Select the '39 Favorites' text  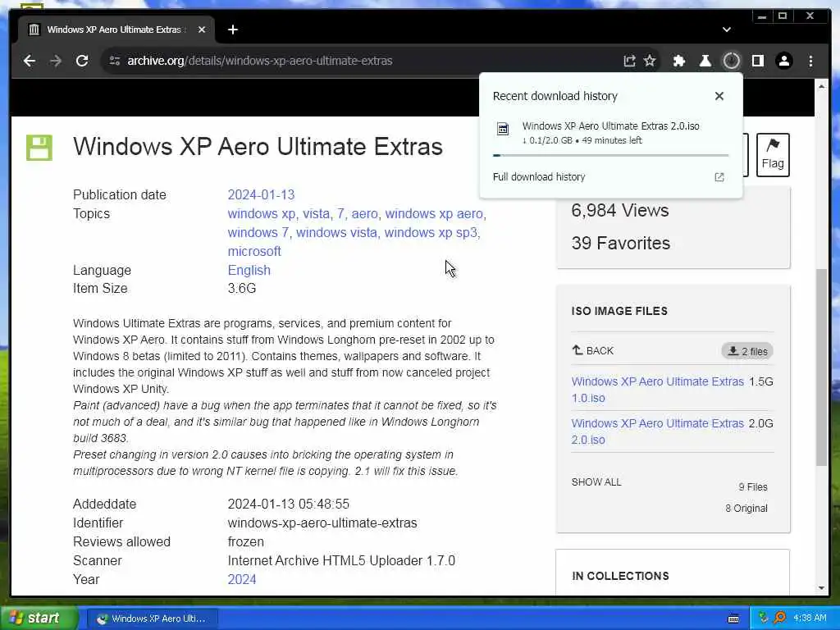620,243
